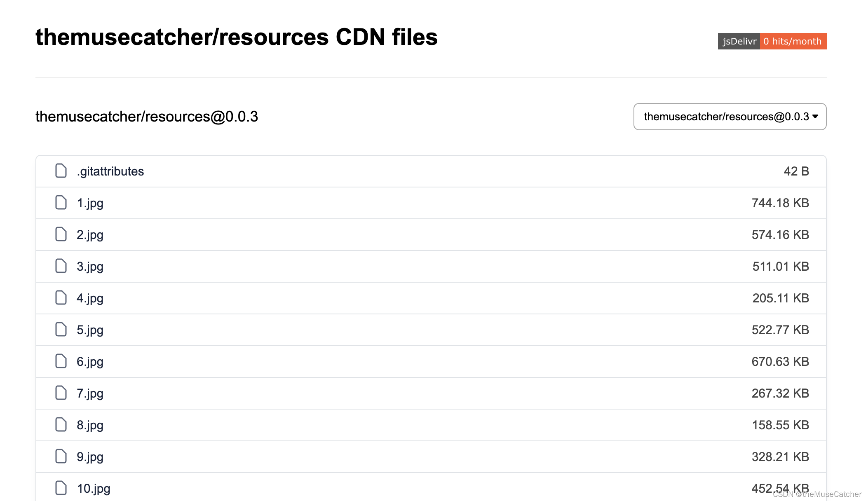Screen dimensions: 868x501
Task: Click the file icon beside .gitattributes
Action: [x=61, y=171]
